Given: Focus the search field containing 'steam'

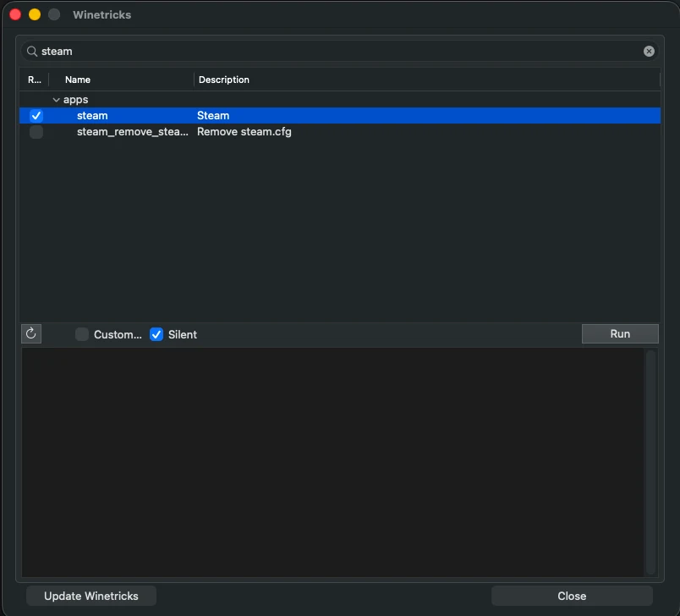Looking at the screenshot, I should (x=338, y=51).
